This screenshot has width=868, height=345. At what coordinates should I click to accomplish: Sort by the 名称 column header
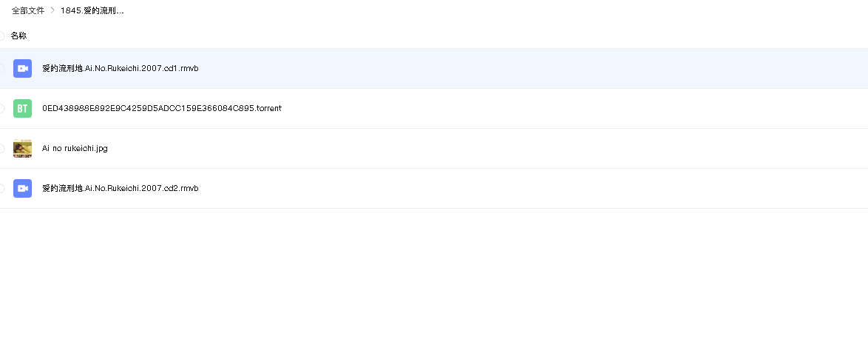click(x=18, y=36)
